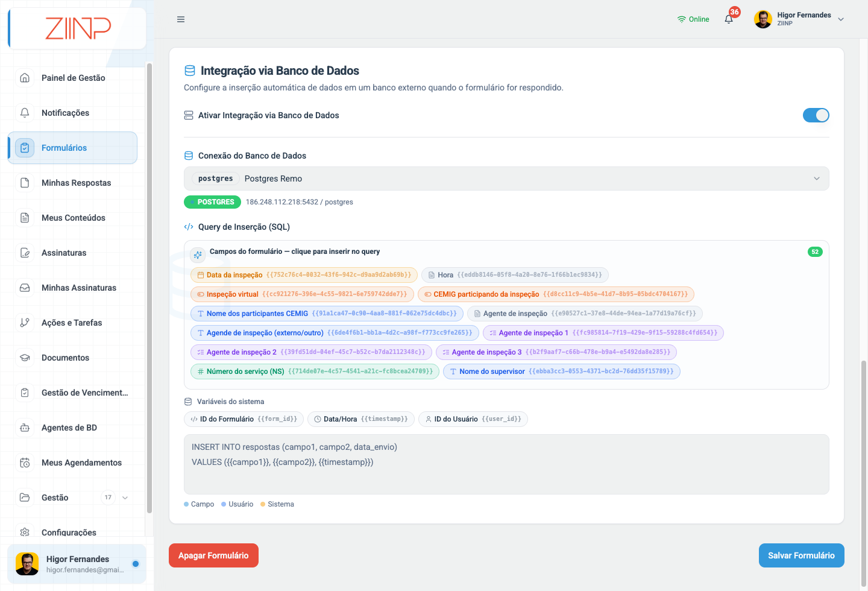
Task: Open the Higor Fernandes user menu chevron
Action: click(841, 19)
